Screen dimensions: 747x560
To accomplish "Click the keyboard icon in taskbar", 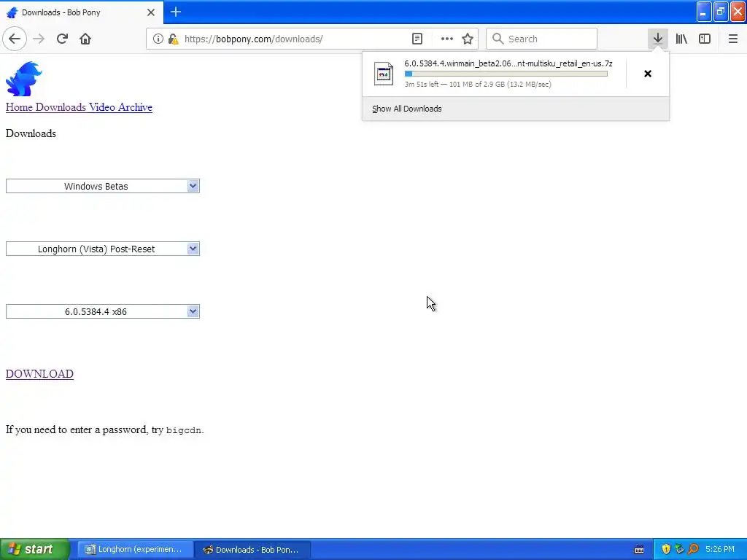I will pyautogui.click(x=639, y=550).
